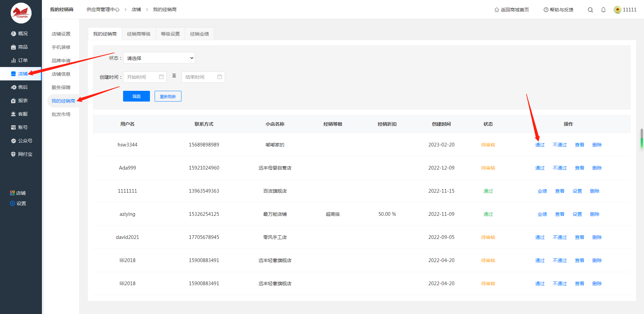Viewport: 644px width, 314px height.
Task: Open 批发市场 in the submenu
Action: click(61, 114)
